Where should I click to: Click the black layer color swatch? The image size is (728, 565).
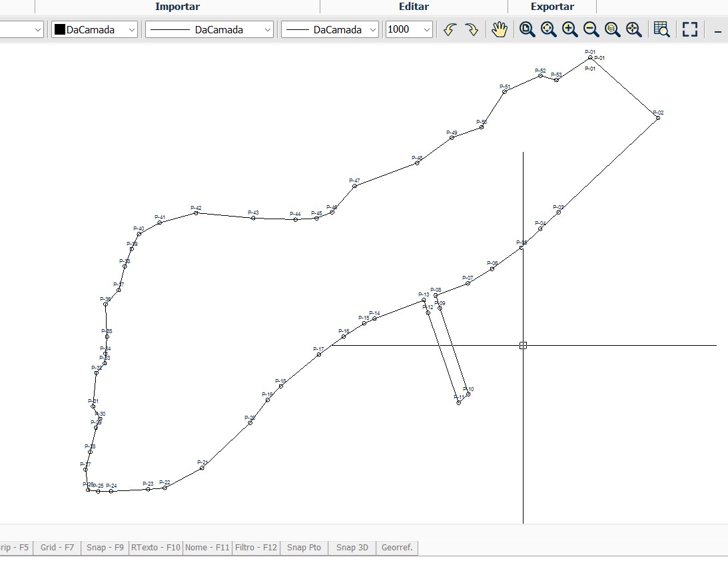tap(59, 29)
